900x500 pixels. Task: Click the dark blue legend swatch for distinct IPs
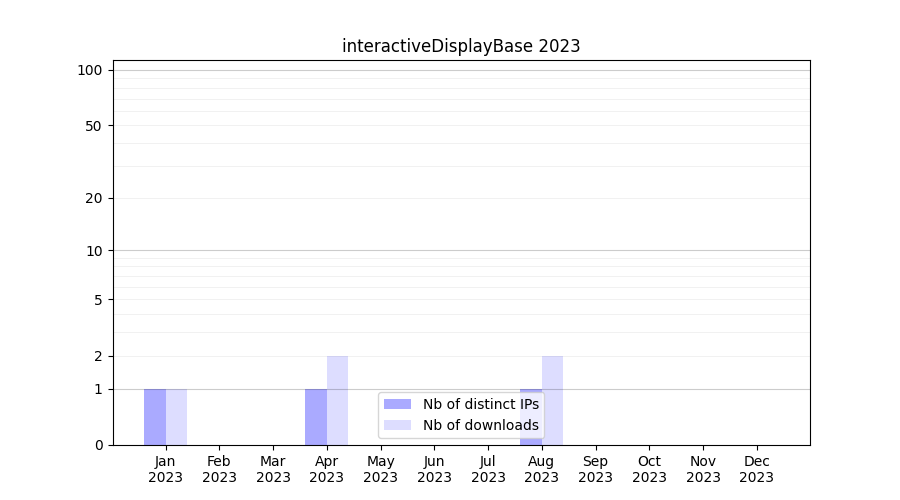[x=397, y=404]
